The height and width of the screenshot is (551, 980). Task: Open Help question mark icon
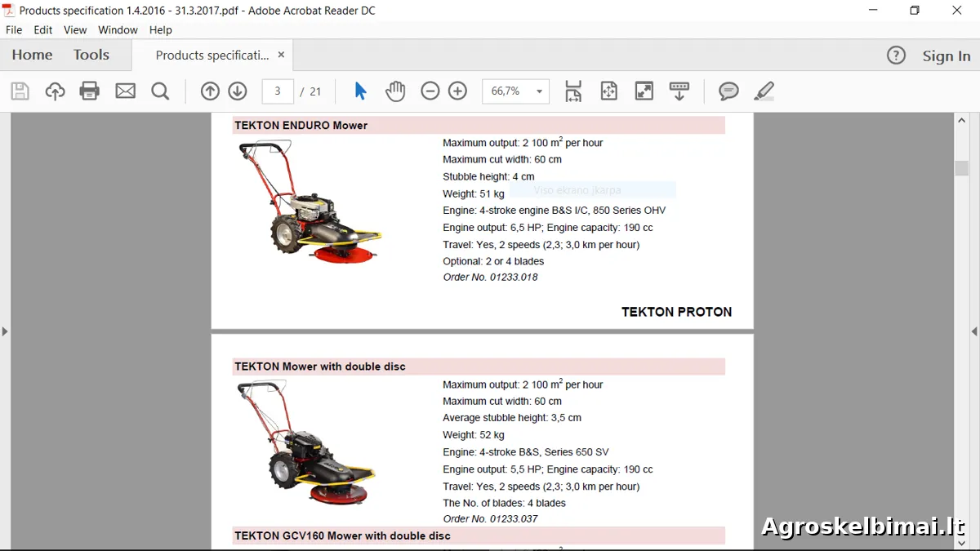coord(896,56)
